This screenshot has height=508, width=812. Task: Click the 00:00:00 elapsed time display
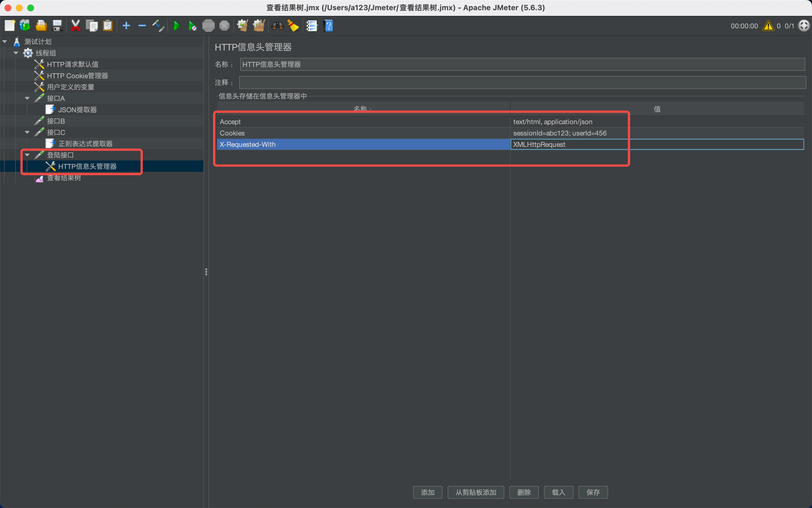point(744,26)
